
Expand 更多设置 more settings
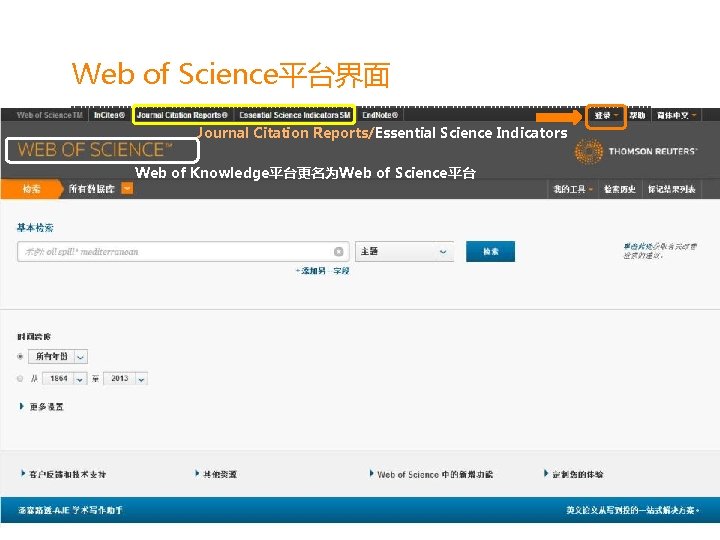click(x=42, y=407)
